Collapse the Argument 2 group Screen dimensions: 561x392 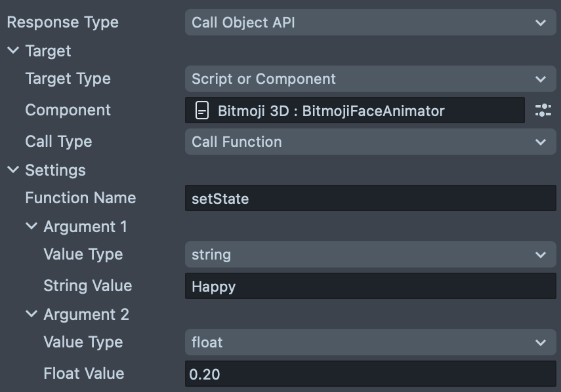[x=31, y=315]
